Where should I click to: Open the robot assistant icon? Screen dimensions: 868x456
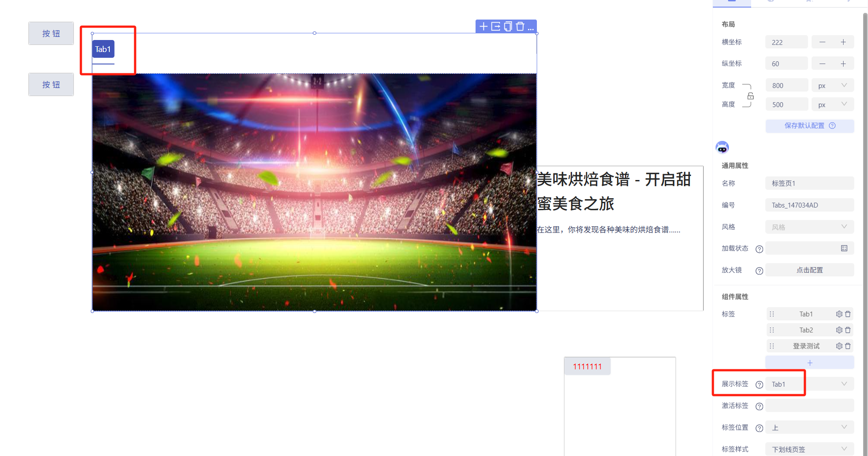722,147
